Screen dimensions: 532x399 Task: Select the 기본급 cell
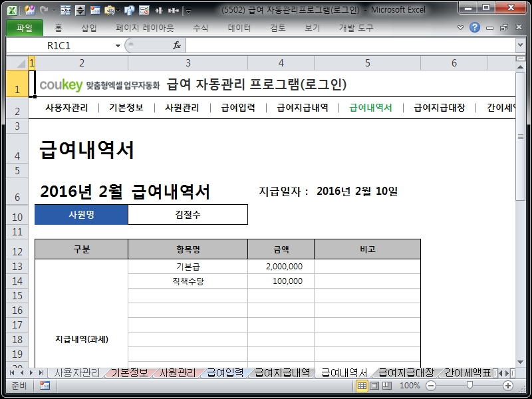click(188, 267)
